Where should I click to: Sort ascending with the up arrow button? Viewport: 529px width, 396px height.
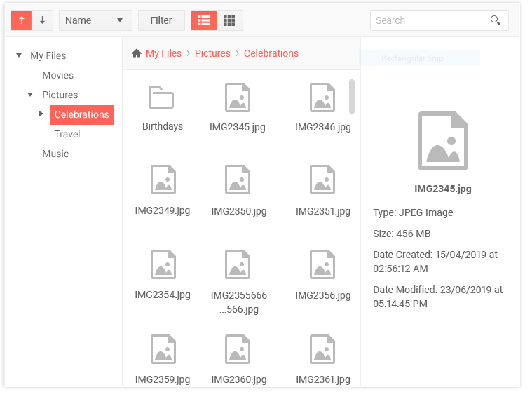pyautogui.click(x=22, y=21)
